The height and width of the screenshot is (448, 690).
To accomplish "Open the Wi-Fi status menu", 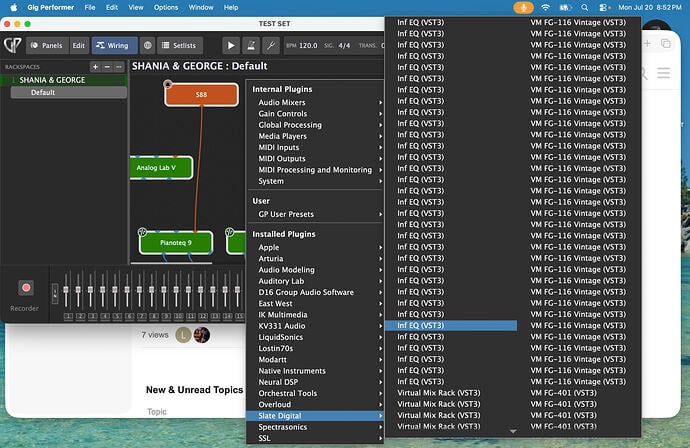I will point(545,7).
